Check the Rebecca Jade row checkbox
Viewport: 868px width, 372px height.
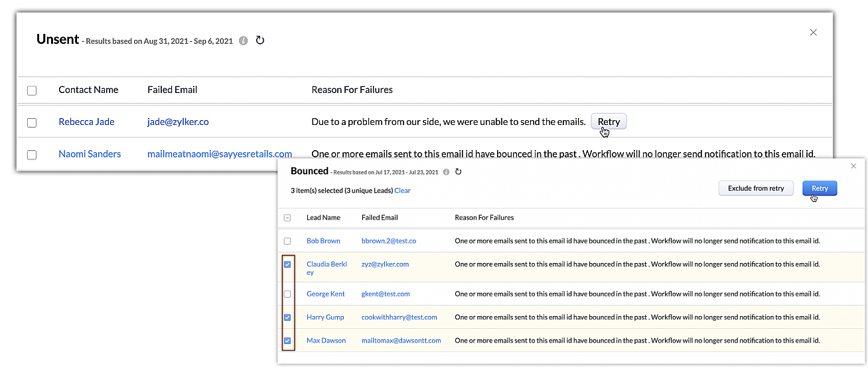click(x=32, y=122)
